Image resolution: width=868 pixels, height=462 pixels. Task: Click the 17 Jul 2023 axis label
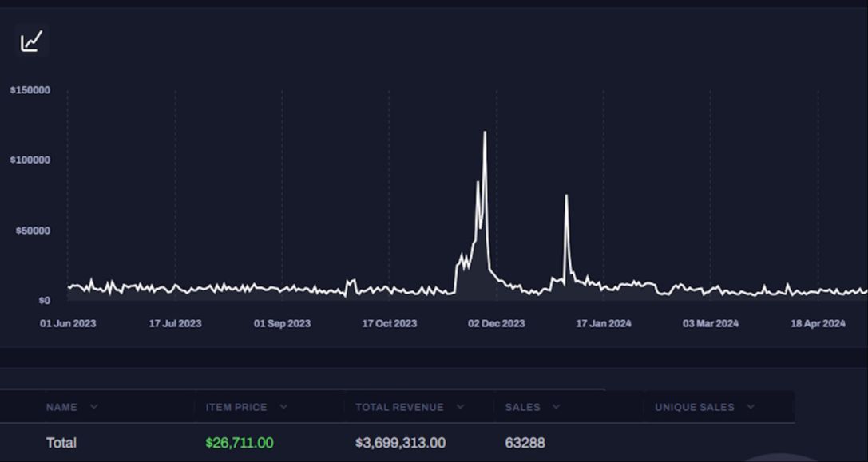[175, 324]
